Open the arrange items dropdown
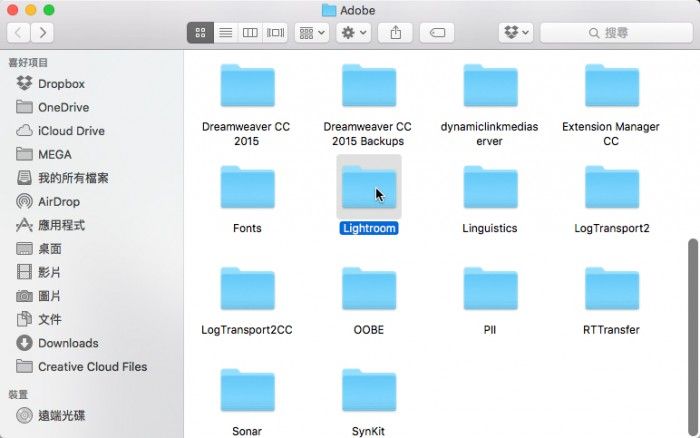 coord(312,33)
